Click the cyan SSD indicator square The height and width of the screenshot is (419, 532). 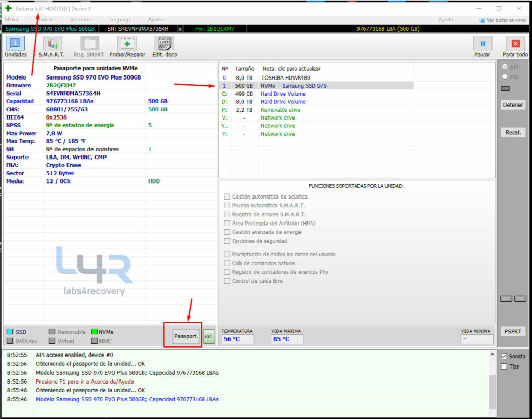pos(10,332)
